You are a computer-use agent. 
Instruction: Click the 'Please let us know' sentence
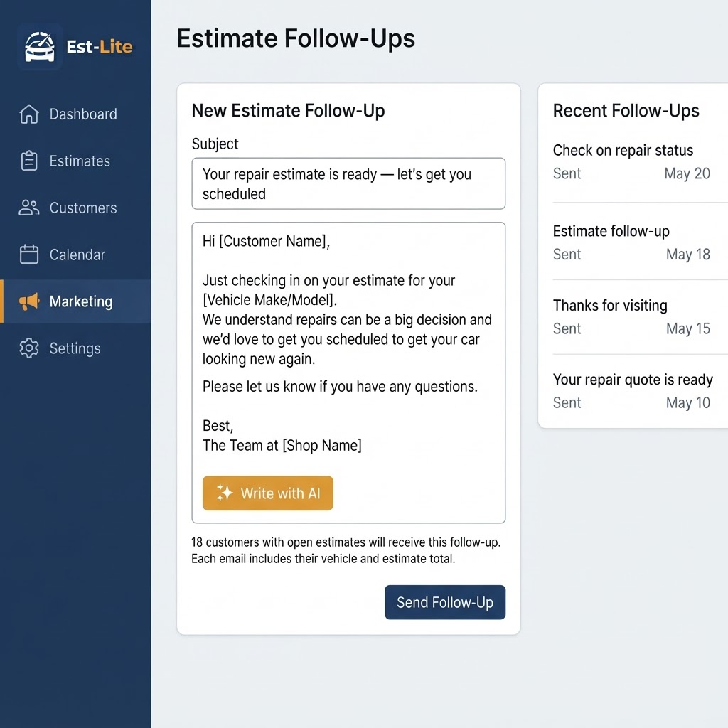click(x=340, y=387)
